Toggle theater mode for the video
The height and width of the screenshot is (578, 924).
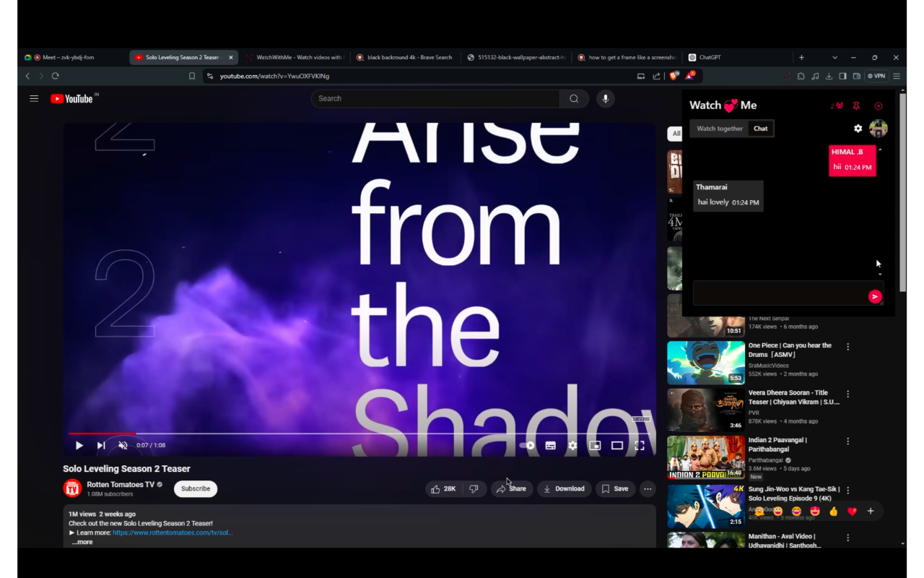point(617,446)
